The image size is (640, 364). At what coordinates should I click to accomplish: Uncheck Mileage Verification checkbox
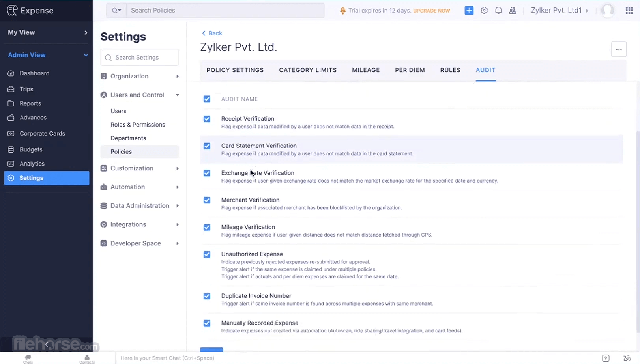point(207,227)
